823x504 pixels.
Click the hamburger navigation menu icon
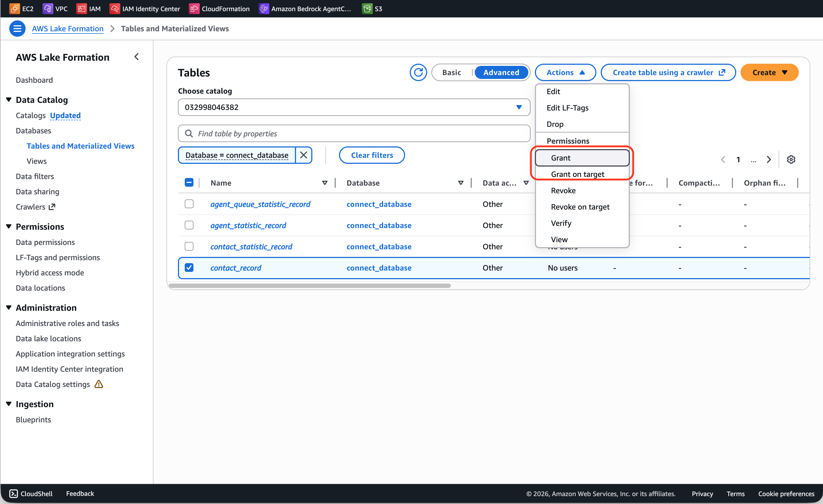pyautogui.click(x=17, y=29)
